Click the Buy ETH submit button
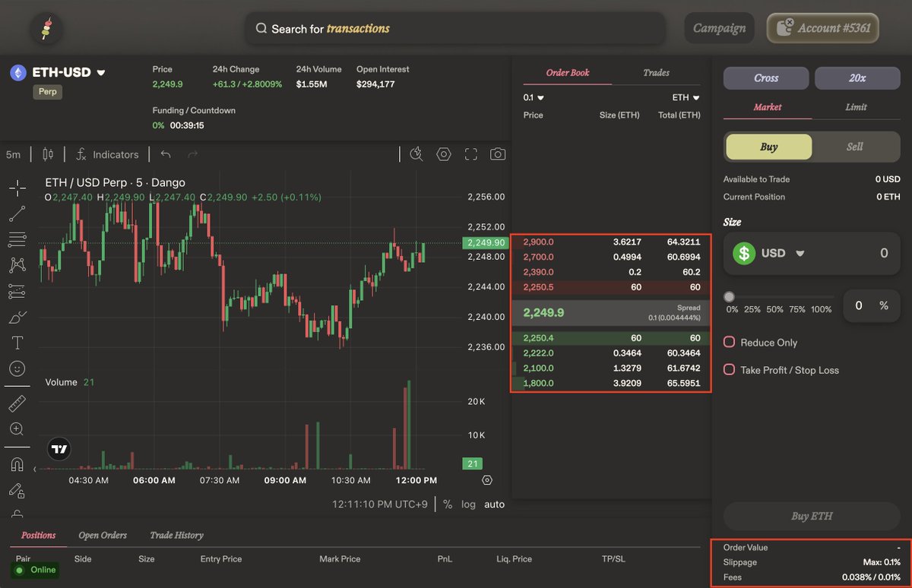The width and height of the screenshot is (912, 588). pyautogui.click(x=812, y=516)
